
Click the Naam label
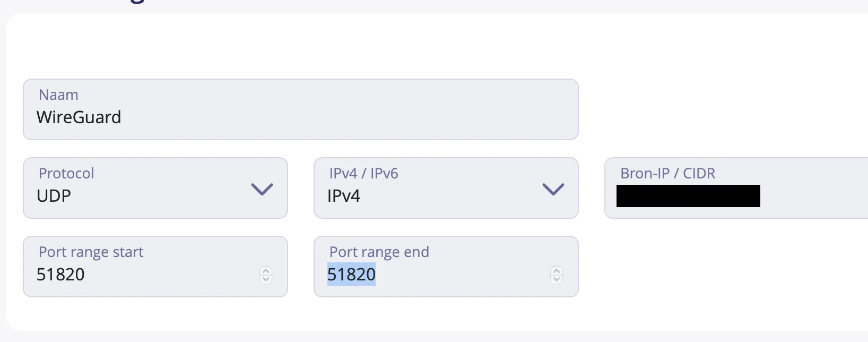(x=58, y=95)
